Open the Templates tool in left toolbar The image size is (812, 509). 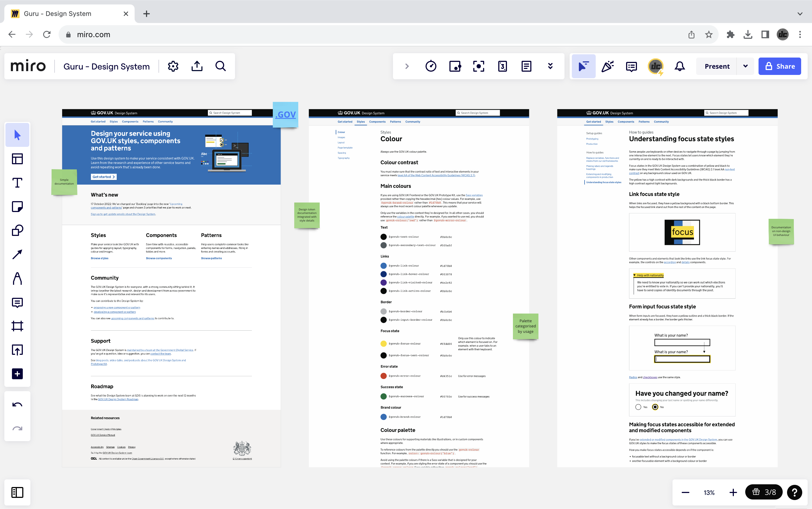[17, 159]
